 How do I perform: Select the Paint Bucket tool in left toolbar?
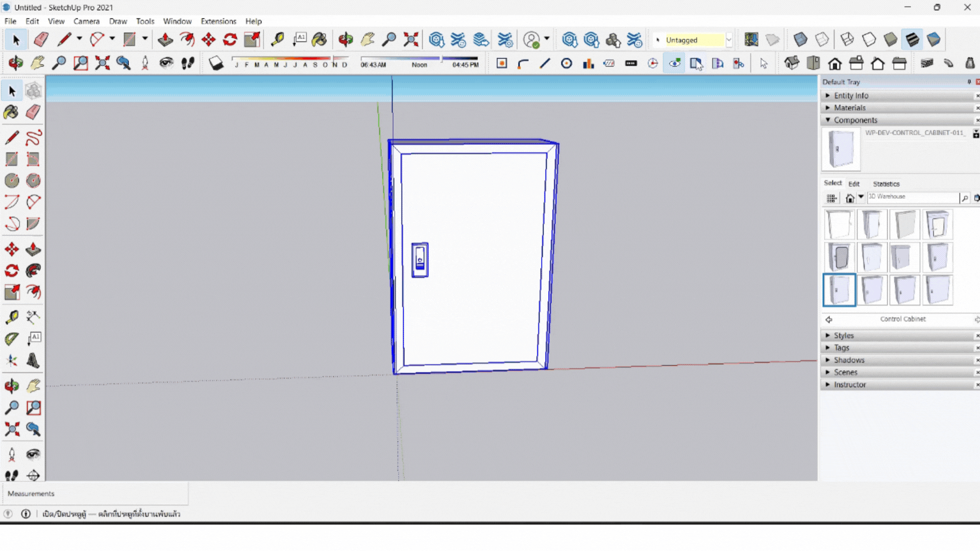11,112
